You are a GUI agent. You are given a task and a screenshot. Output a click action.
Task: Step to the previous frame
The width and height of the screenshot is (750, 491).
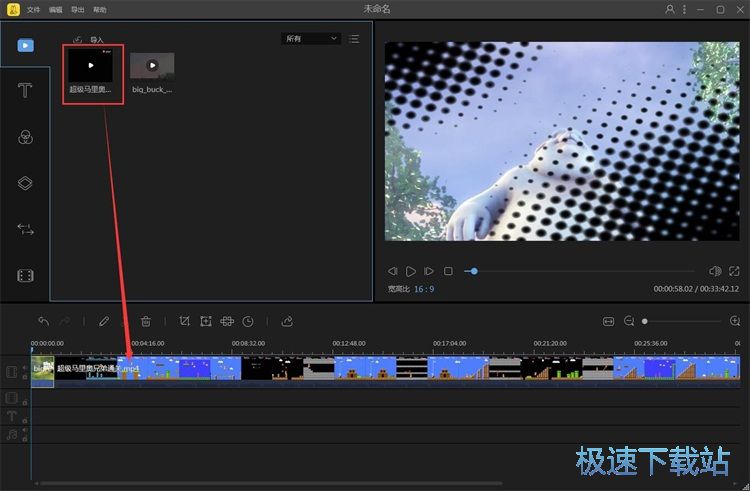393,271
